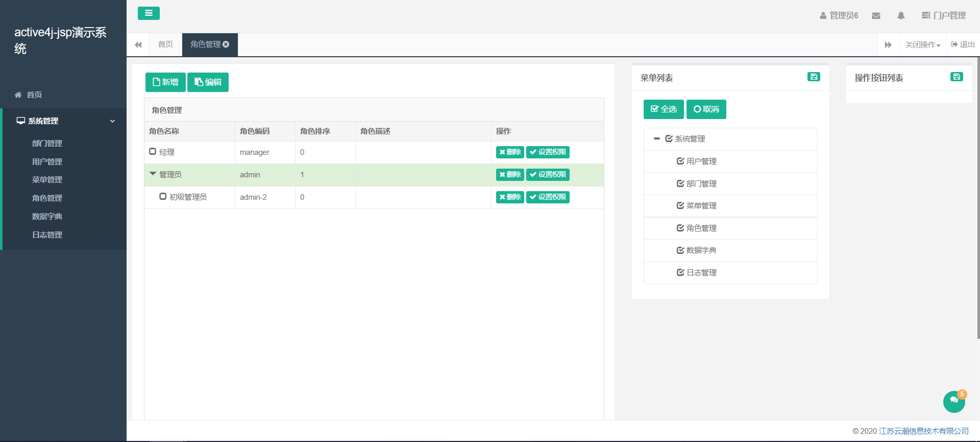Screen dimensions: 980x442
Task: Close the 角色管理 tab
Action: (x=226, y=44)
